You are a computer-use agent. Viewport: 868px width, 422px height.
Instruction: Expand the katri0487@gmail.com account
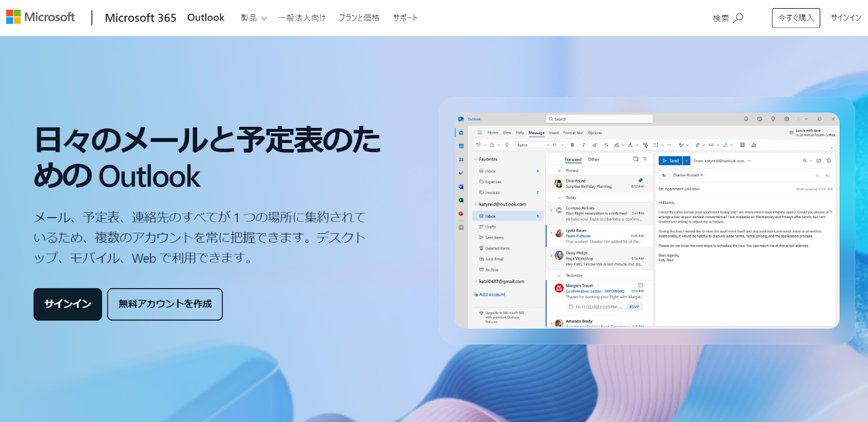(476, 282)
